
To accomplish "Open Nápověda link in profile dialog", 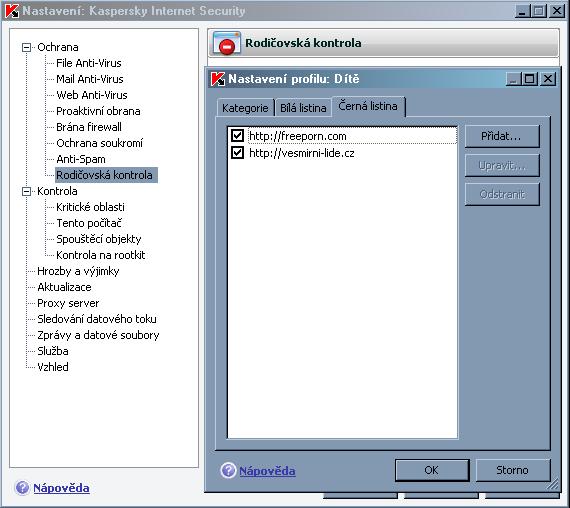I will coord(267,471).
